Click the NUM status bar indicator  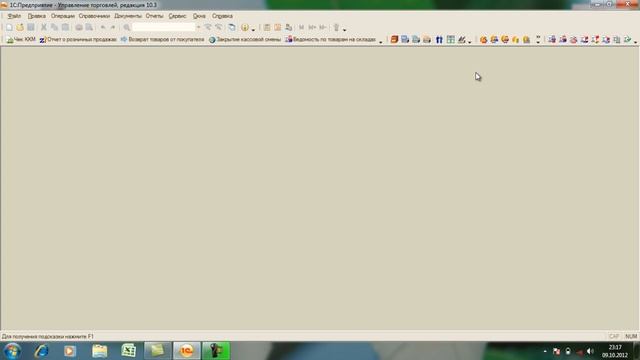pyautogui.click(x=631, y=336)
